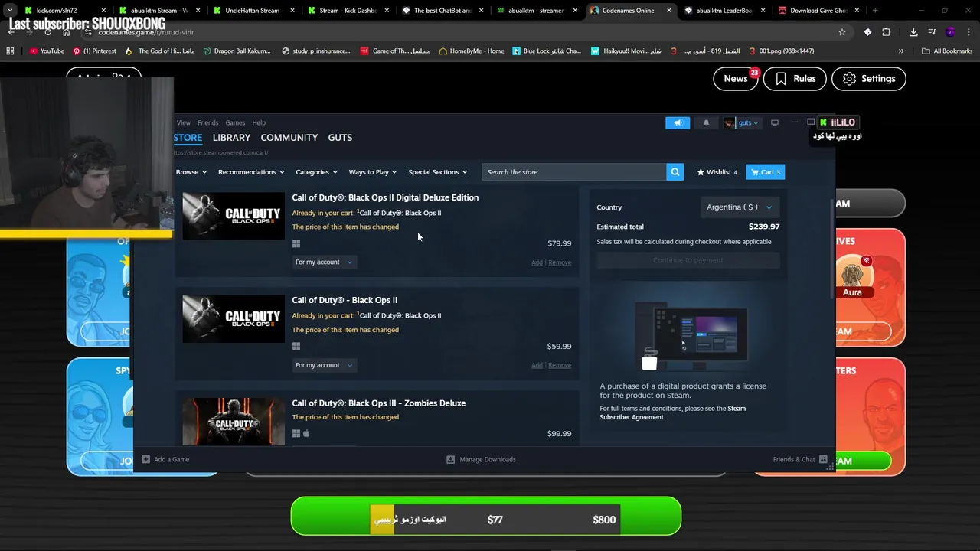Open Codenames News button
The image size is (980, 551).
click(736, 79)
